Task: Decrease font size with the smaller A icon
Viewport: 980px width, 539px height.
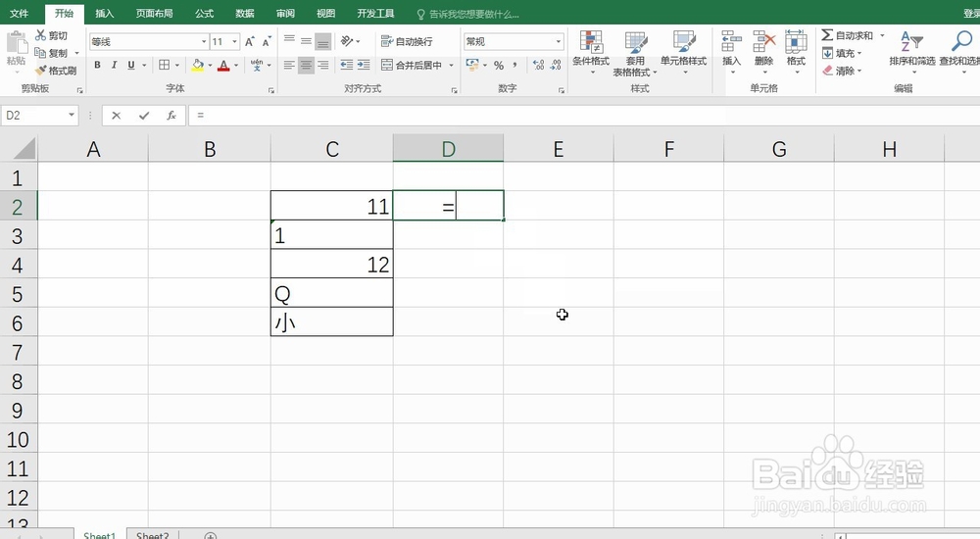Action: click(267, 42)
